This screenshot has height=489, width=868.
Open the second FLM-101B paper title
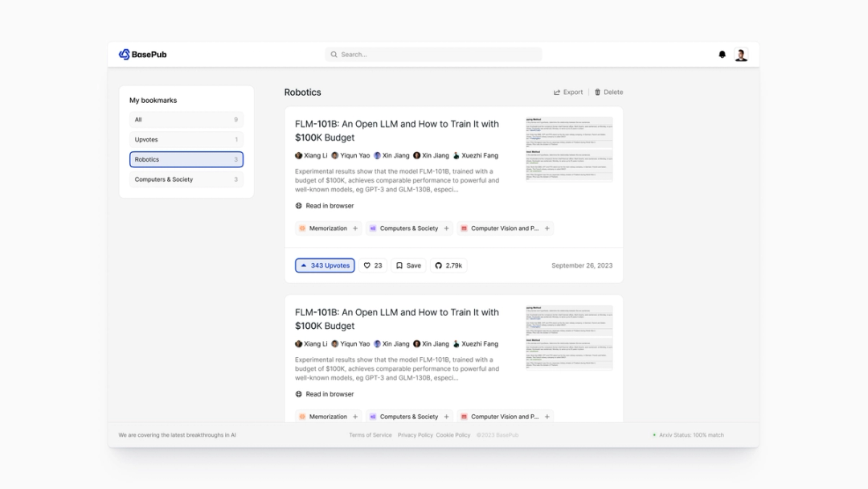point(397,319)
